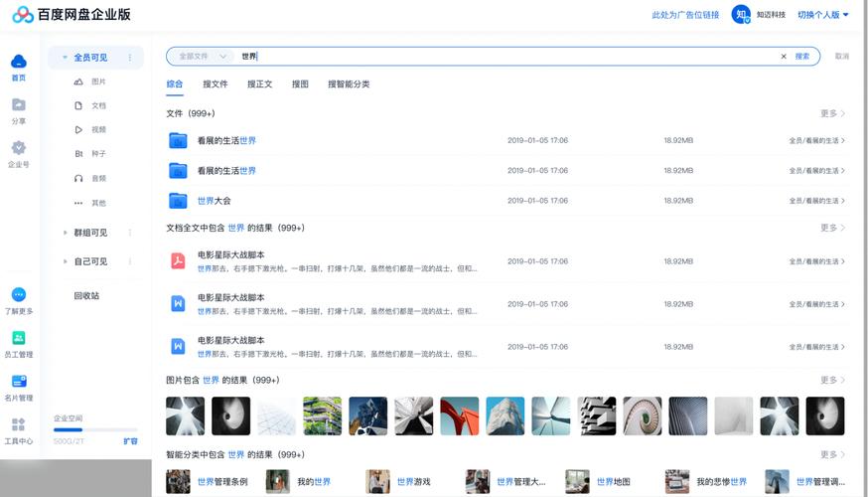The height and width of the screenshot is (497, 868).
Task: Show 更多 for 文档全文 results section
Action: pyautogui.click(x=832, y=228)
